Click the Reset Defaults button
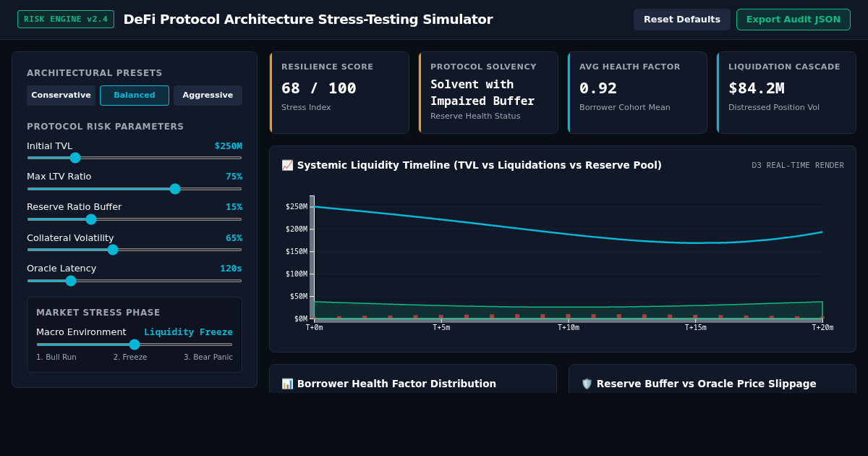Image resolution: width=868 pixels, height=456 pixels. pyautogui.click(x=682, y=20)
